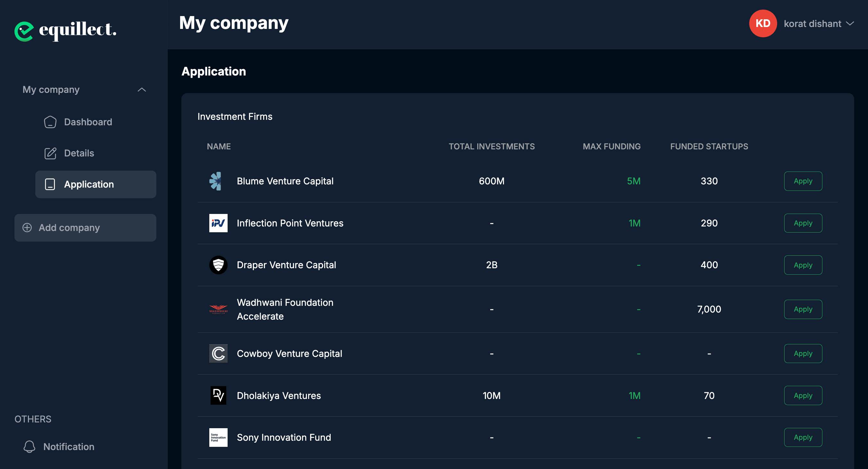The width and height of the screenshot is (868, 469).
Task: Switch to Details in the sidebar
Action: 79,153
